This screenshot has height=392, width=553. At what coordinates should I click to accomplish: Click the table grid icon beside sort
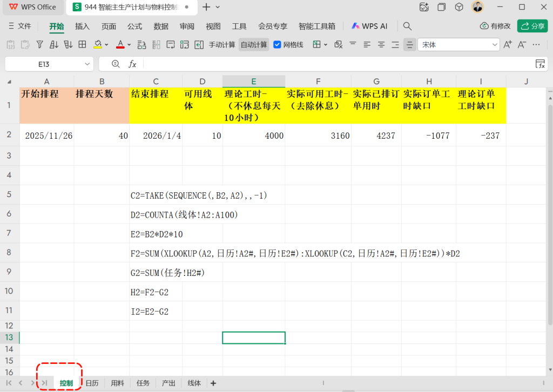point(82,44)
